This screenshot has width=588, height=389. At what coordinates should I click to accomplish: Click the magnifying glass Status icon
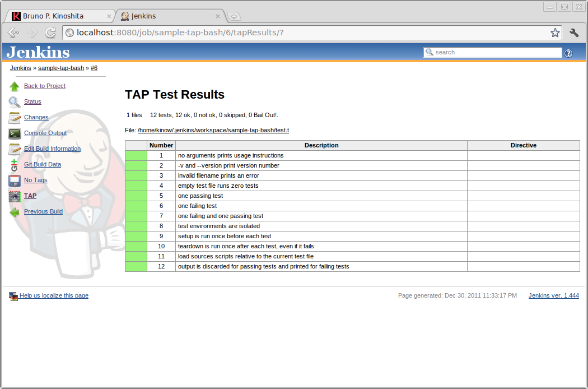click(x=15, y=102)
